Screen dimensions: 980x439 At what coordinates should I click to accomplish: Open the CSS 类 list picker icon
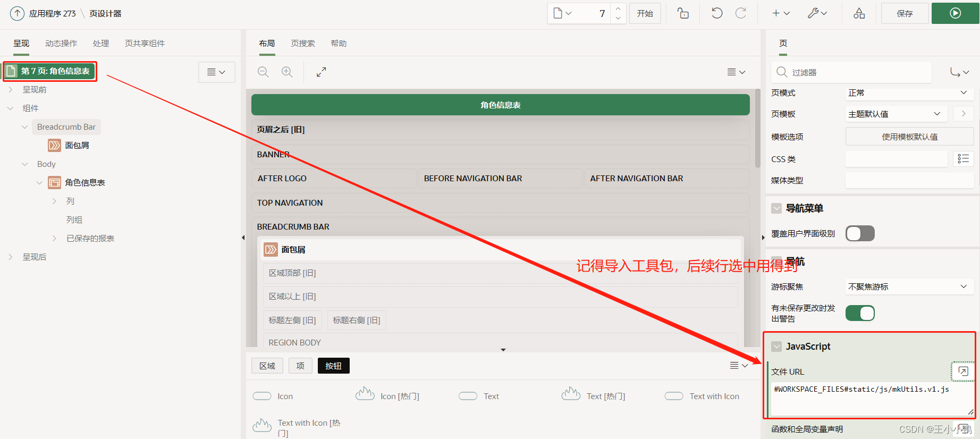coord(964,158)
